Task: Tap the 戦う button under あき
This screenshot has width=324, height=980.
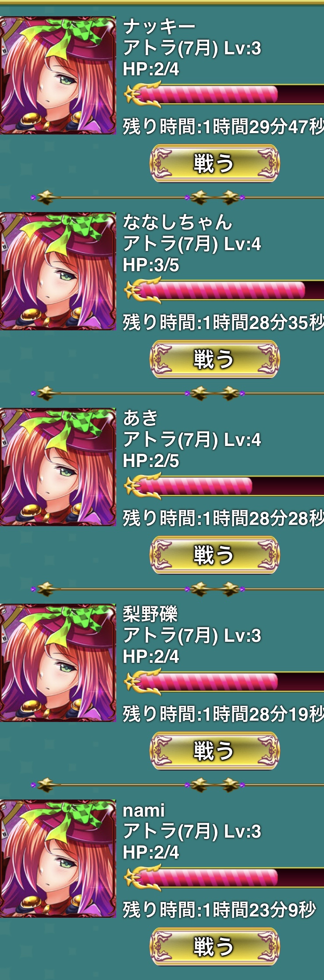Action: click(x=214, y=555)
